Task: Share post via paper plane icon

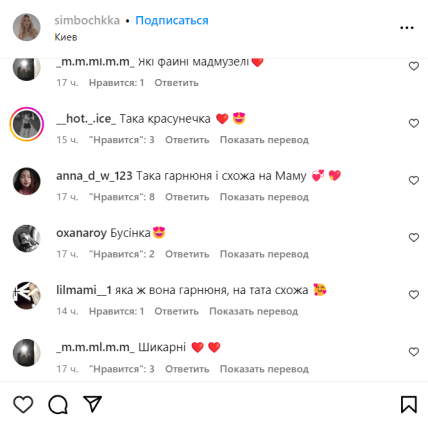Action: [92, 404]
